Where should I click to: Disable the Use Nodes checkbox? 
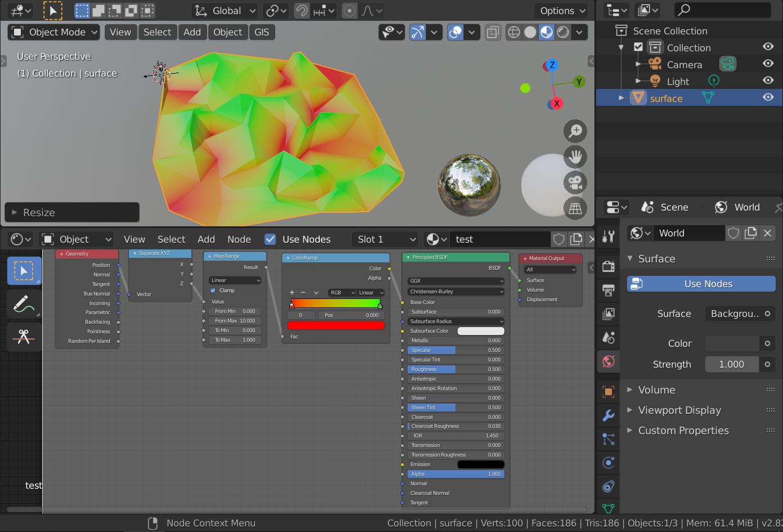270,239
